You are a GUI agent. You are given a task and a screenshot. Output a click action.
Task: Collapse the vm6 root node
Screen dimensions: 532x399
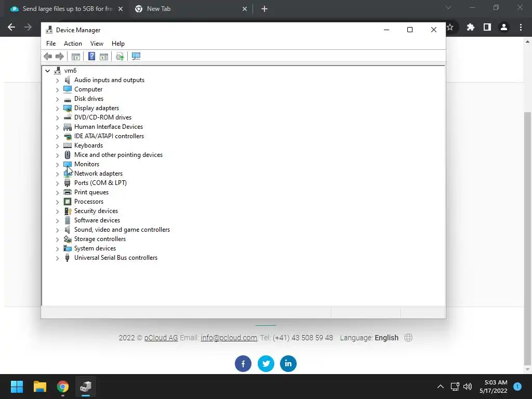(47, 71)
